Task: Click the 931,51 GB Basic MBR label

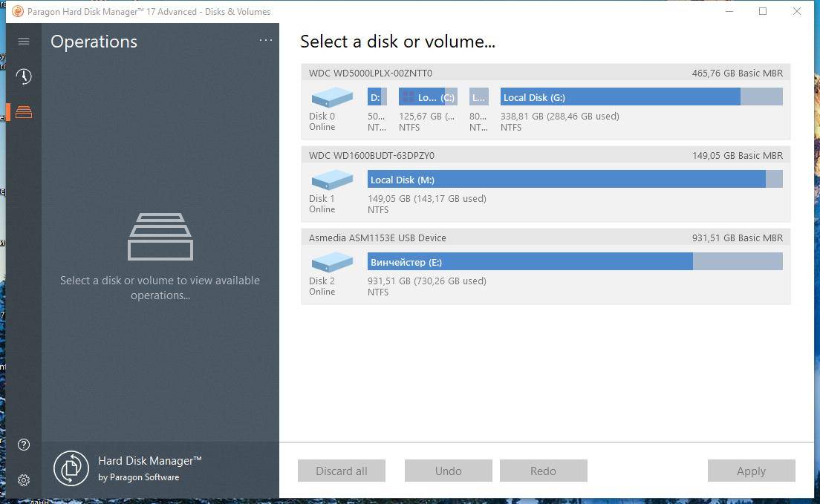Action: [738, 238]
